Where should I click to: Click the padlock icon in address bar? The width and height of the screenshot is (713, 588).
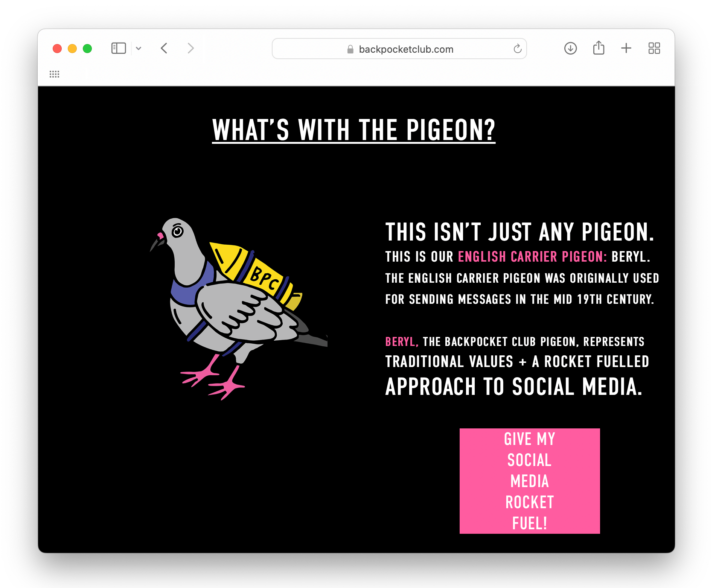pyautogui.click(x=350, y=49)
